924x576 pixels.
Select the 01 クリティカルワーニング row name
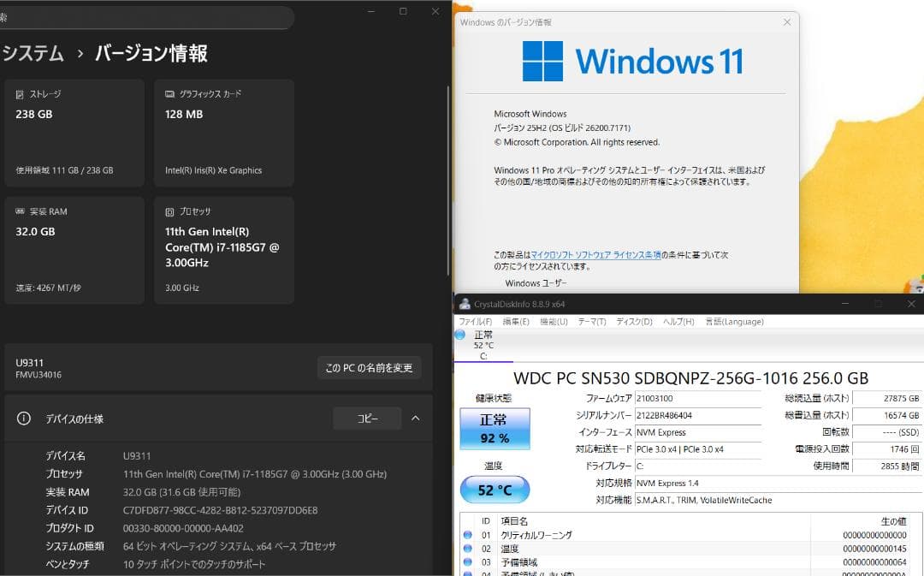(x=536, y=535)
